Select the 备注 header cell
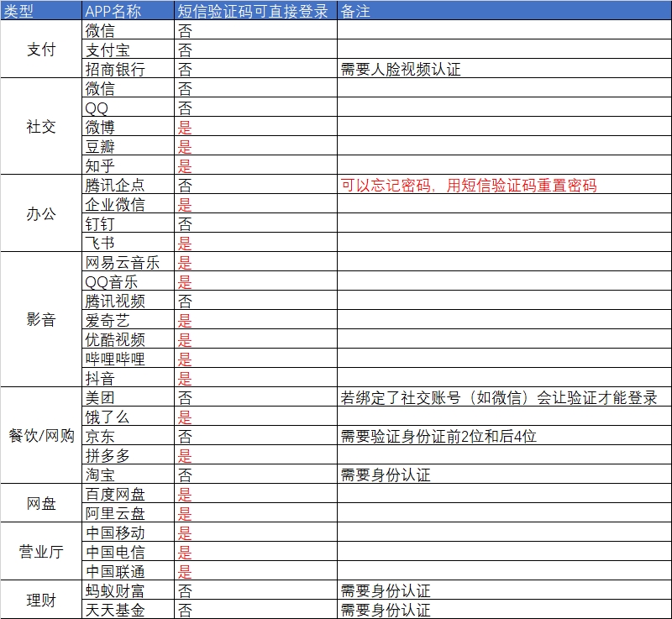The image size is (672, 619). [x=505, y=10]
